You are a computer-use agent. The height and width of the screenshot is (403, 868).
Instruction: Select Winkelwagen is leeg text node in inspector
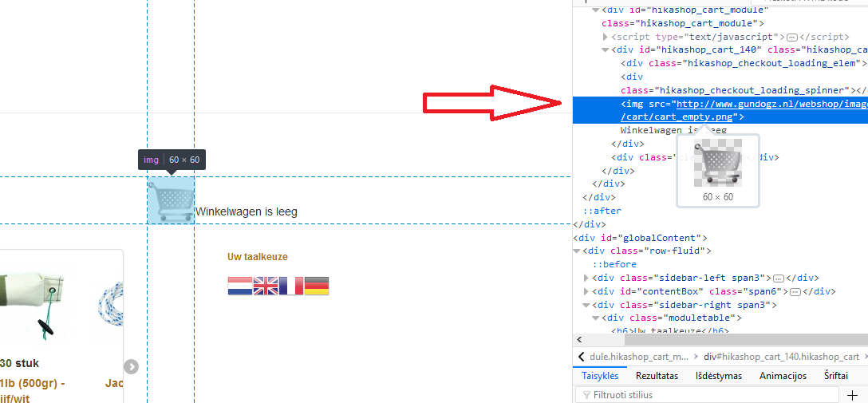tap(673, 131)
